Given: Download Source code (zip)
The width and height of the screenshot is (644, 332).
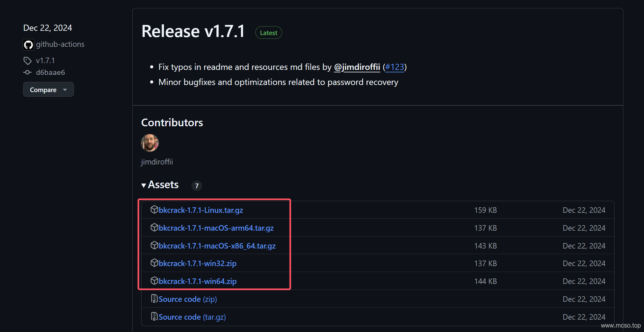Looking at the screenshot, I should (188, 299).
